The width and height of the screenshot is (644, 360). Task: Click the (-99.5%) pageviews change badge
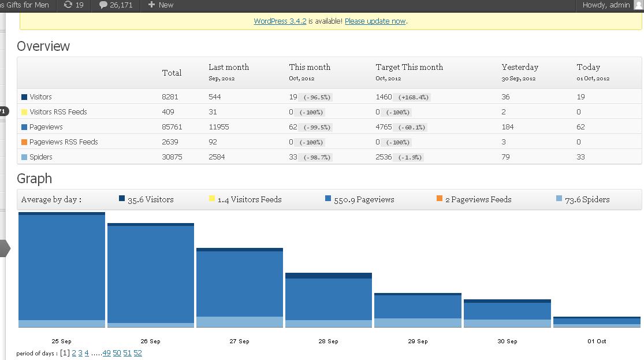click(x=317, y=127)
